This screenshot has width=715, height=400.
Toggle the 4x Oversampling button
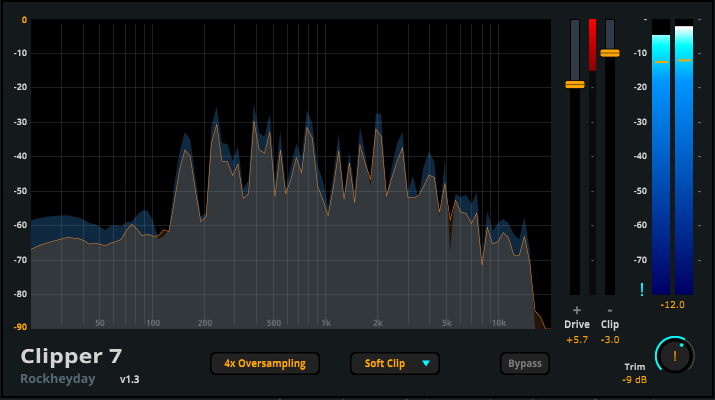[264, 364]
